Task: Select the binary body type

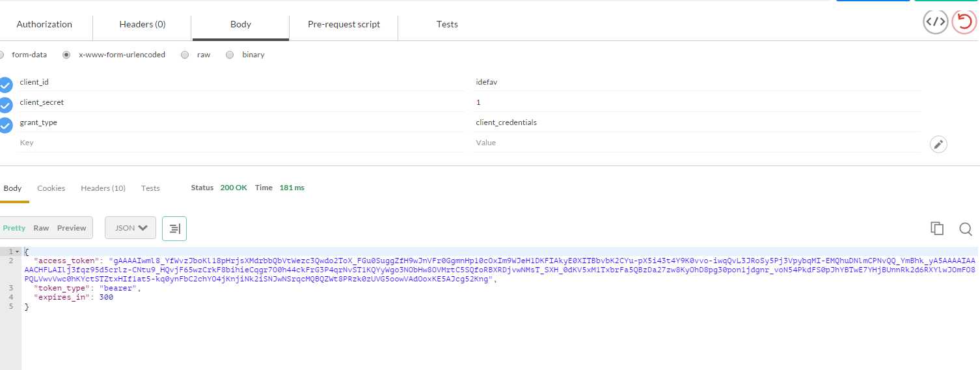Action: tap(230, 55)
